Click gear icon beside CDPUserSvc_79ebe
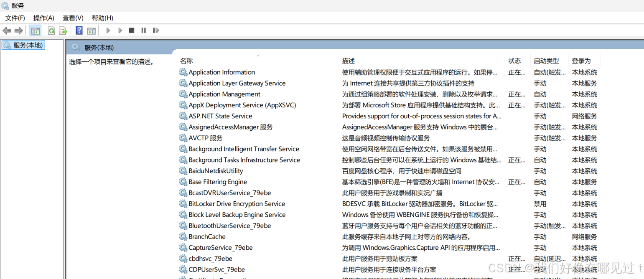The width and height of the screenshot is (644, 279). tap(183, 269)
